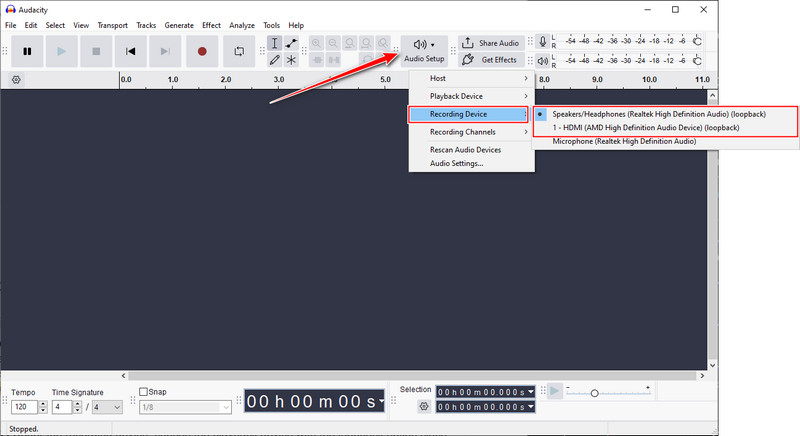Adjust the recording level meter slider

tap(697, 41)
